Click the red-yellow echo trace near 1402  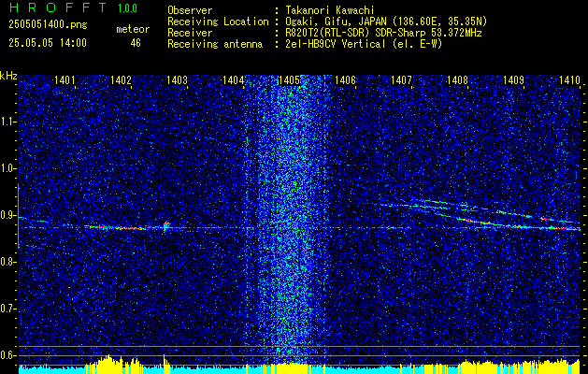(114, 227)
